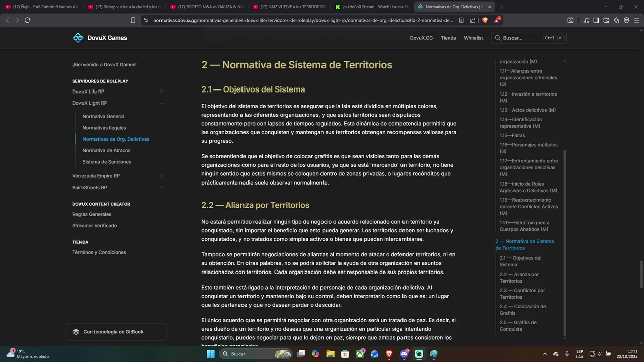Switch to the pakito0o0 Stream tab
This screenshot has height=362, width=644.
[x=371, y=7]
